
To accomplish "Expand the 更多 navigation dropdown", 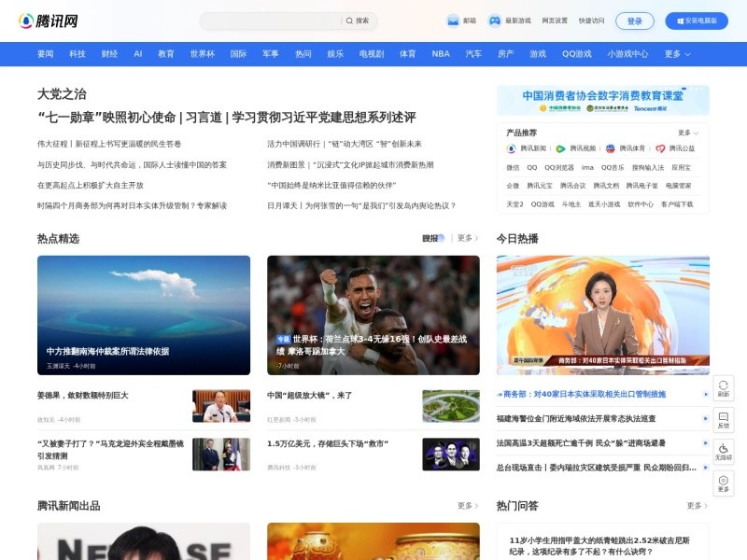I will [677, 54].
